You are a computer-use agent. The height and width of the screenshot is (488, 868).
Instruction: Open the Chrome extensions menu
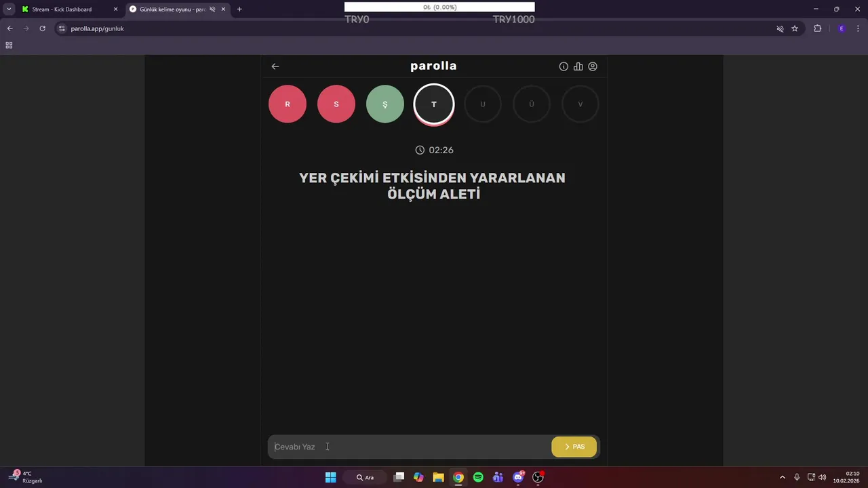click(x=817, y=28)
